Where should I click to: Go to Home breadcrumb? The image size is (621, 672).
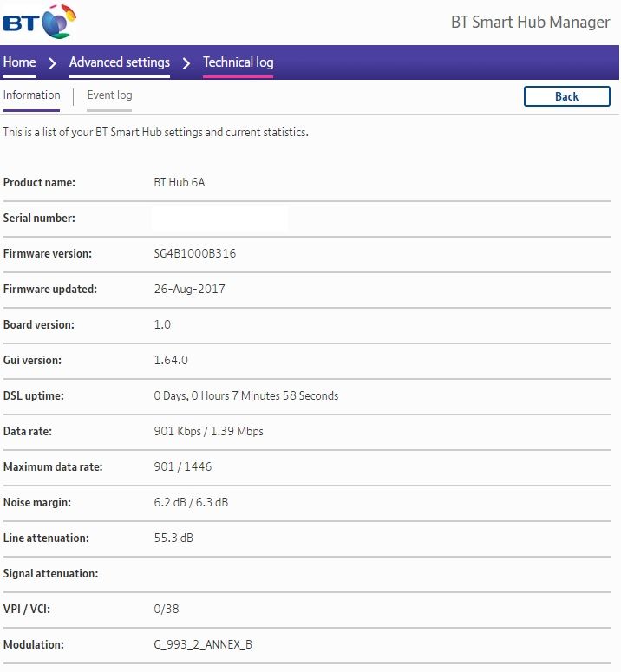[x=19, y=62]
